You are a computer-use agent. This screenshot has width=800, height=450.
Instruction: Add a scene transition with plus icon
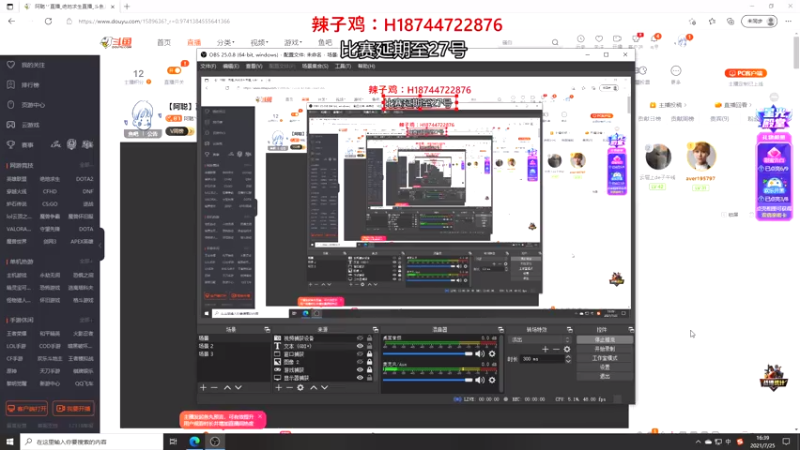tap(545, 349)
